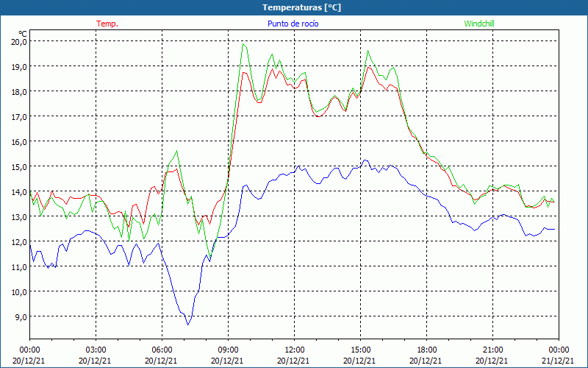
Task: Click the blue dew point minimum near 07:00
Action: (188, 325)
